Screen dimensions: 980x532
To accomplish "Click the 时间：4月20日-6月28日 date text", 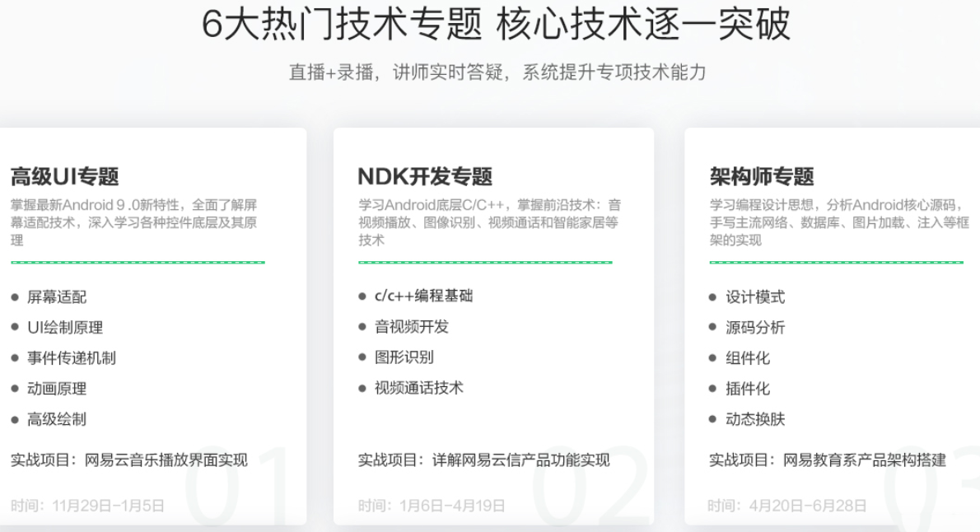I will pyautogui.click(x=787, y=506).
